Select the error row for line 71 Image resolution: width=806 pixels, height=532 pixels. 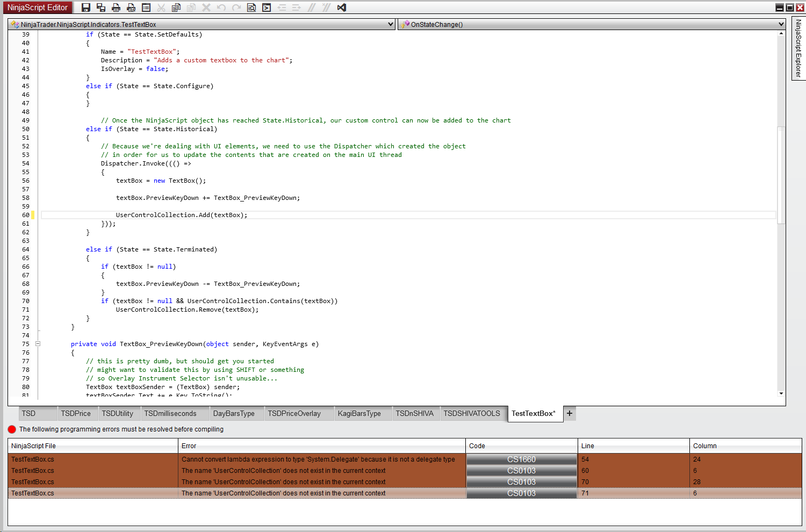(322, 493)
